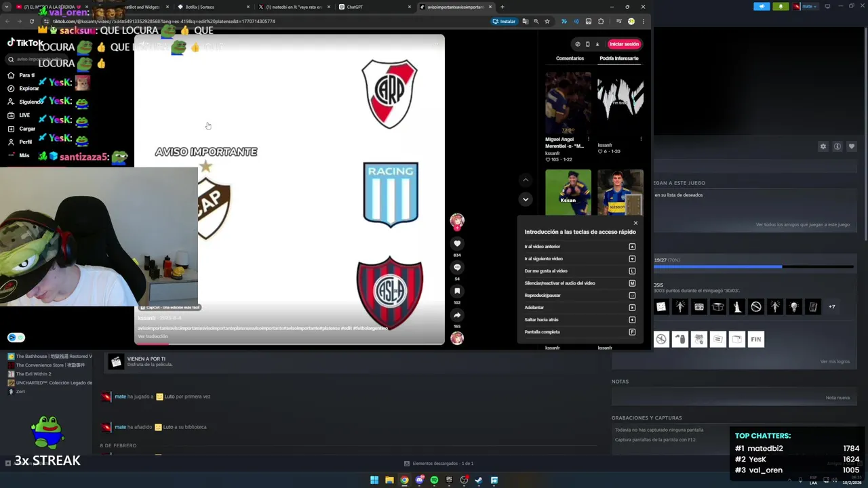Open creator avatar above like button

(457, 220)
